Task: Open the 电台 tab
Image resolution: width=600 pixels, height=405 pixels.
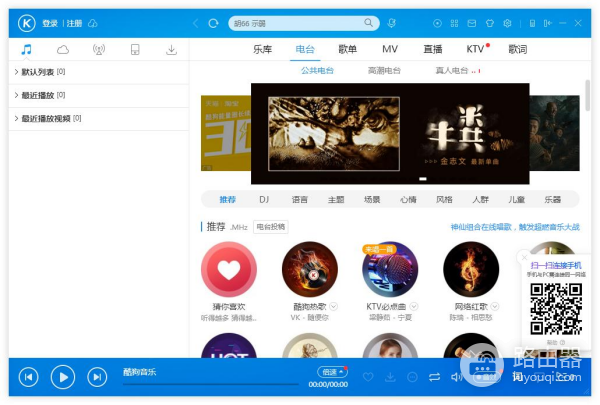Action: pos(305,49)
